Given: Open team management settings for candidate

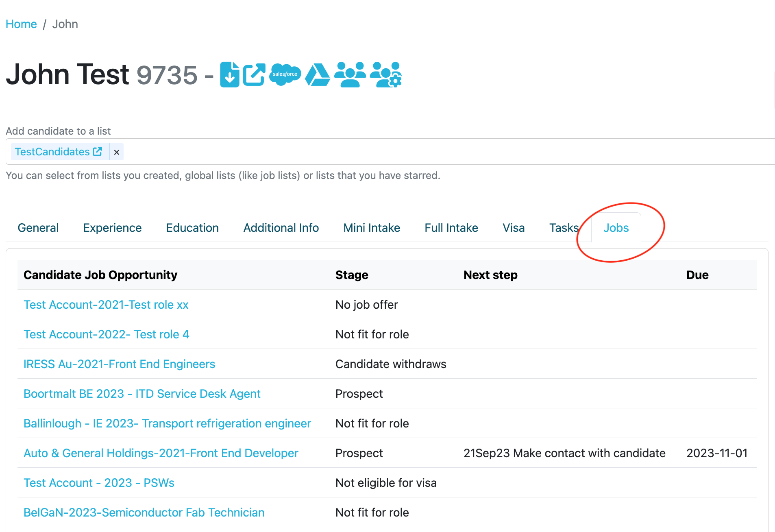Looking at the screenshot, I should (x=386, y=75).
